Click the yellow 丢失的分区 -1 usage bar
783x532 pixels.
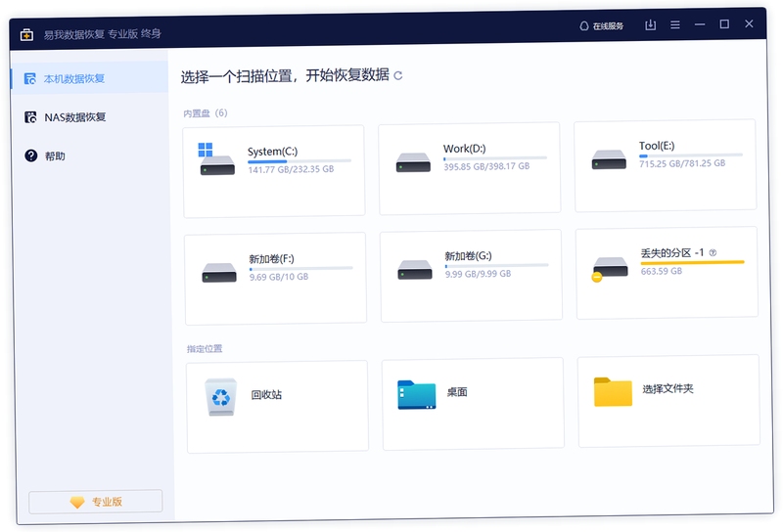[693, 262]
